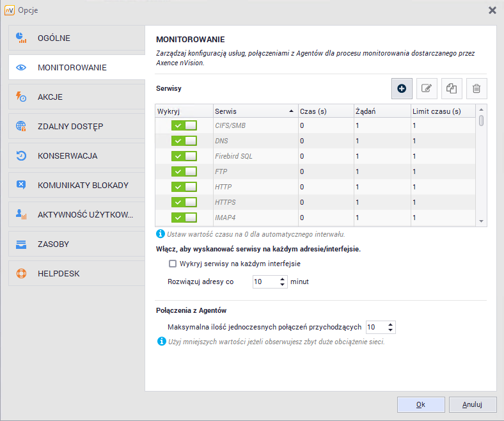This screenshot has width=504, height=421.
Task: Increase Rozwiązuj adresy co minutes value
Action: click(283, 278)
